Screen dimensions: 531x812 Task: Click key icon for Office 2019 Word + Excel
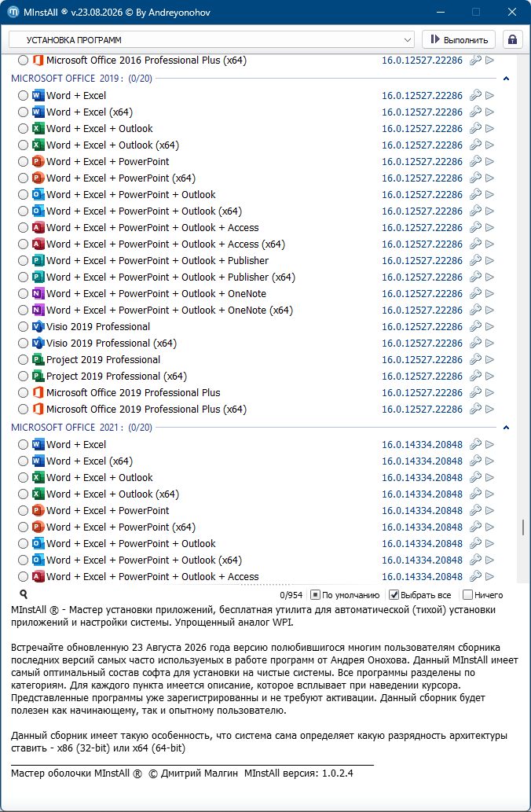[x=475, y=95]
